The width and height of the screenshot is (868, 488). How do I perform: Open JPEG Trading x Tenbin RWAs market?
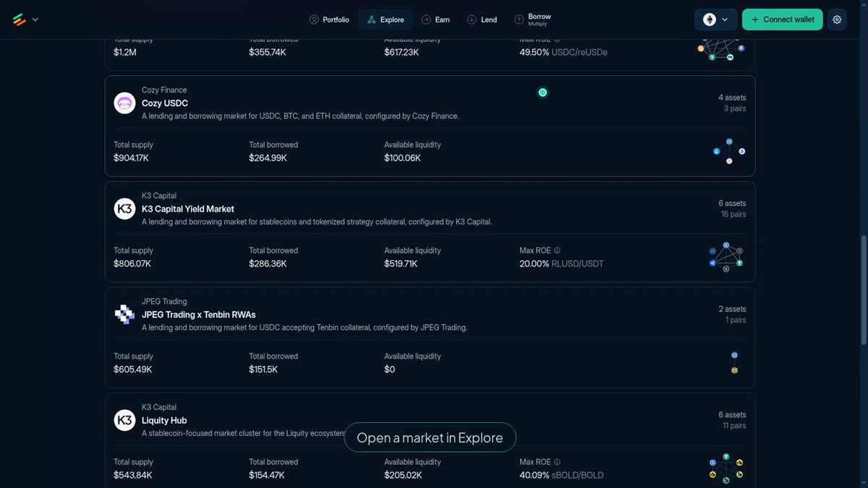pos(199,314)
